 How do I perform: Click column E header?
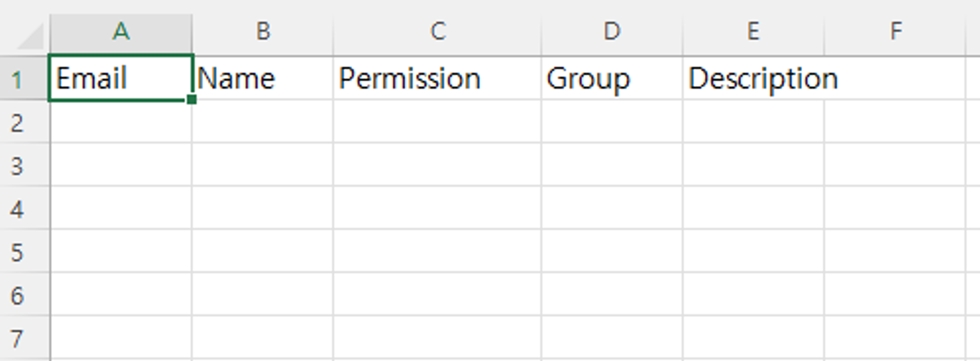753,32
